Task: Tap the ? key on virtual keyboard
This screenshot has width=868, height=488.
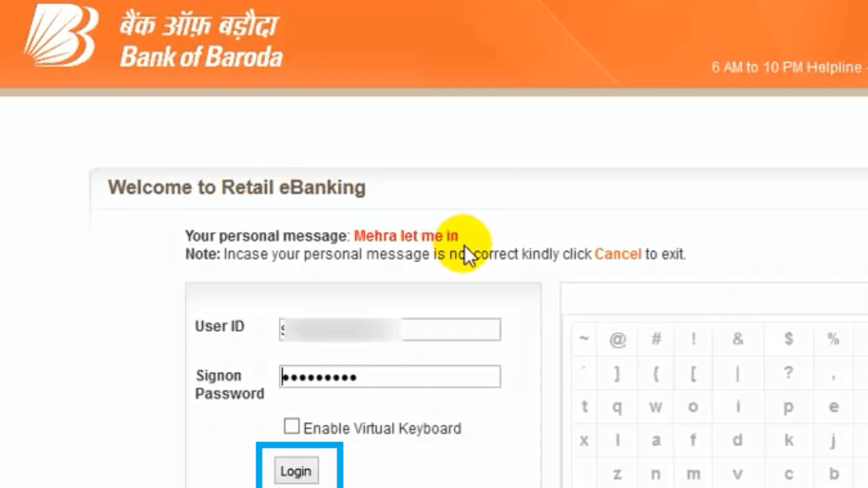Action: click(789, 373)
